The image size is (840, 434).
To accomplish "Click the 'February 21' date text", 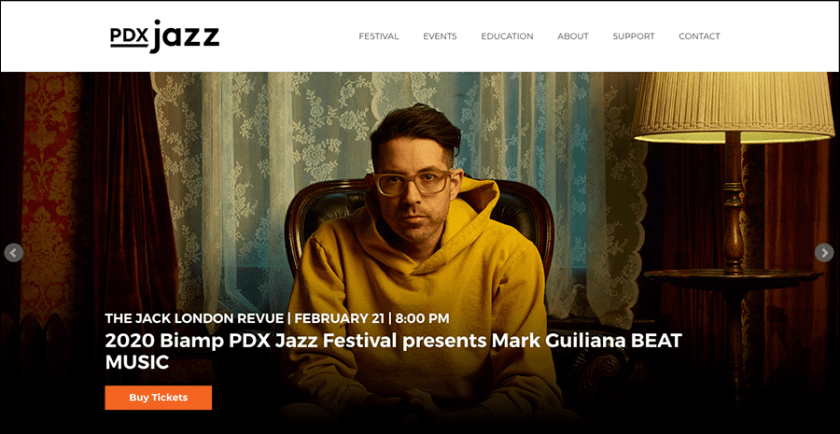I will pyautogui.click(x=339, y=318).
